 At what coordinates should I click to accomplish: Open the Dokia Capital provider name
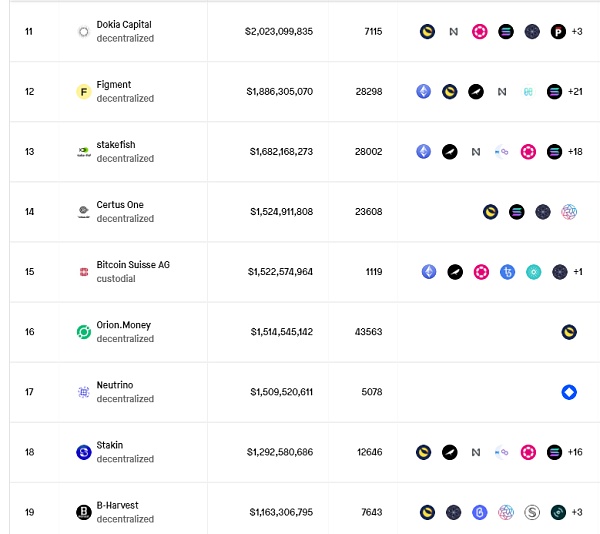click(125, 25)
